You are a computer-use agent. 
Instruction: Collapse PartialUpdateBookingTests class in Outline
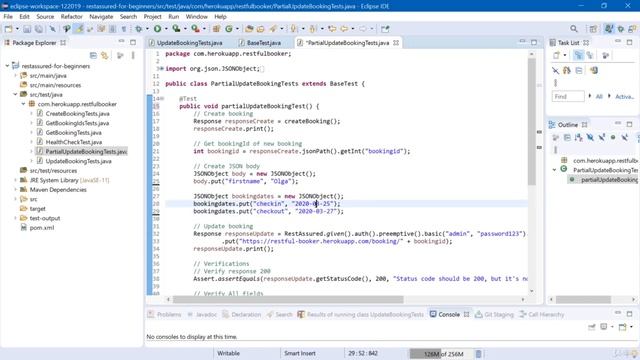pyautogui.click(x=554, y=170)
